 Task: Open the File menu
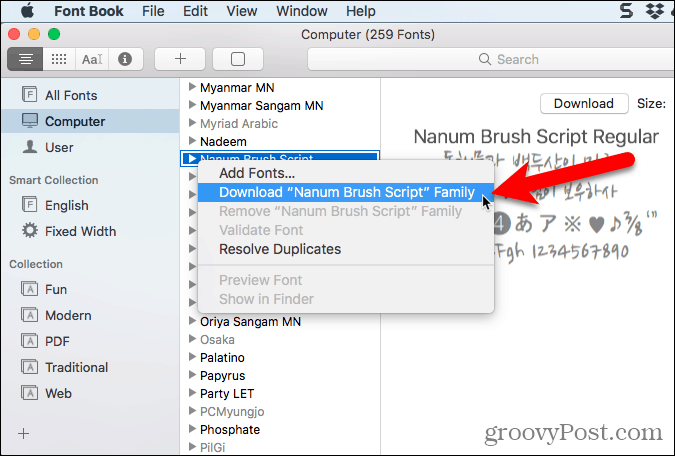153,11
